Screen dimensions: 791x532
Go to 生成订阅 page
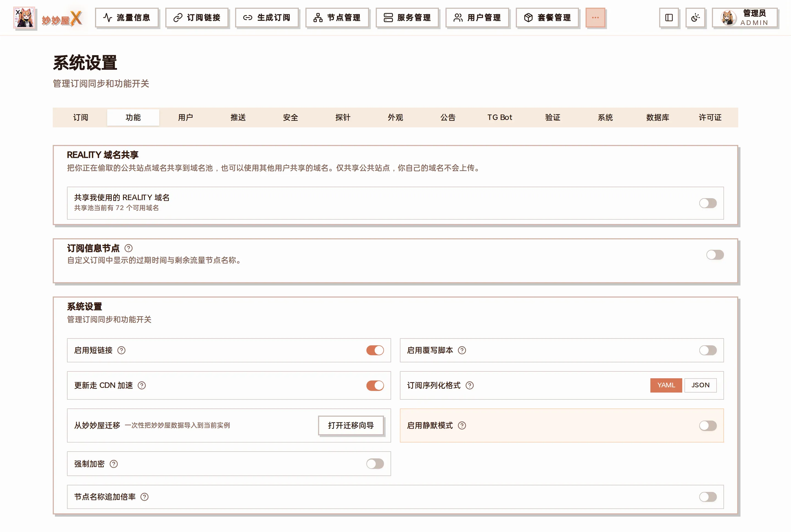tap(267, 18)
